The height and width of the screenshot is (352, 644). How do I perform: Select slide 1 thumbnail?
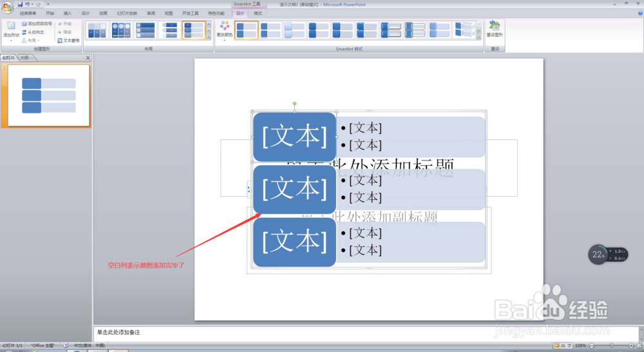pyautogui.click(x=48, y=95)
